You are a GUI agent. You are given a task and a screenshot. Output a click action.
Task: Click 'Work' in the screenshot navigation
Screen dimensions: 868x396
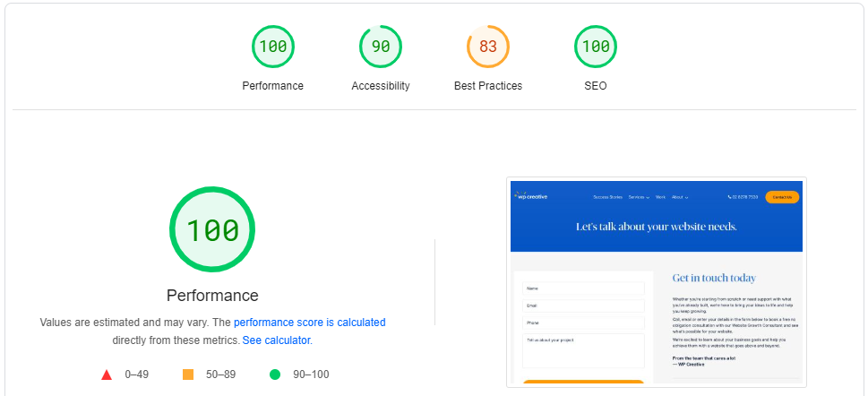pos(660,197)
